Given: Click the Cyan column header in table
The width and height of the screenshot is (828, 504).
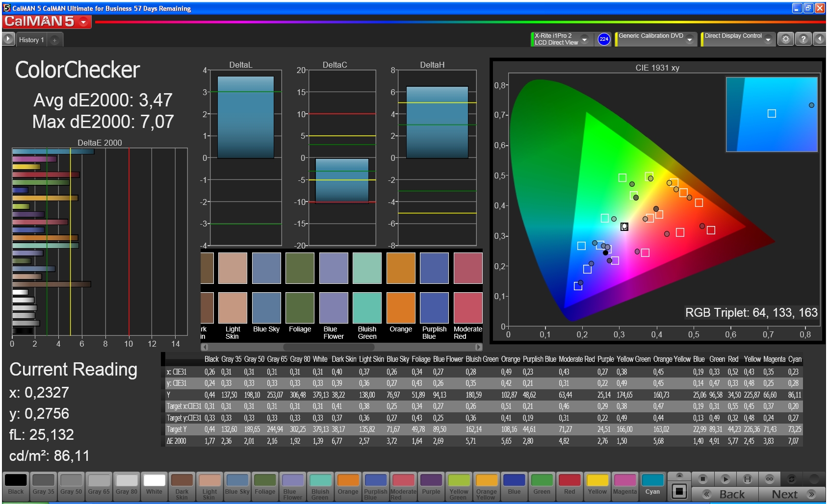Looking at the screenshot, I should point(795,359).
